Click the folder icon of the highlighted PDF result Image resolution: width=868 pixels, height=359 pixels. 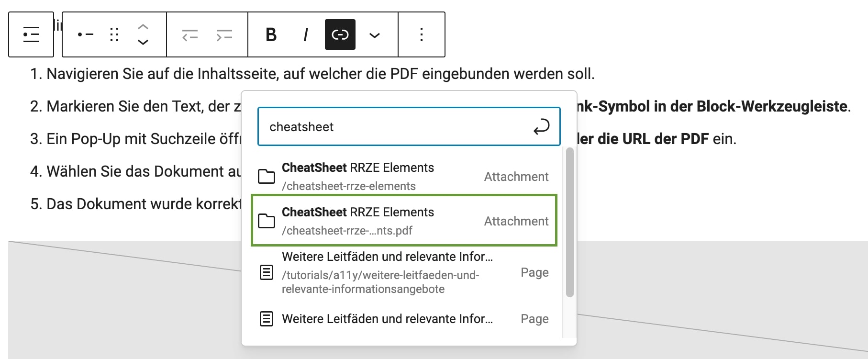pyautogui.click(x=267, y=221)
